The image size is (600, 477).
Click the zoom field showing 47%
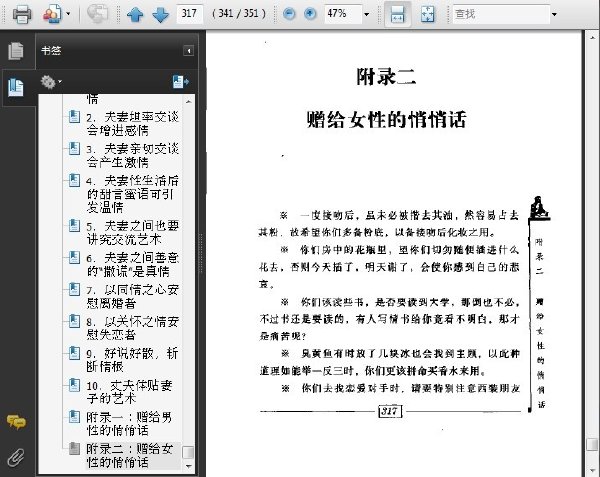pyautogui.click(x=342, y=14)
